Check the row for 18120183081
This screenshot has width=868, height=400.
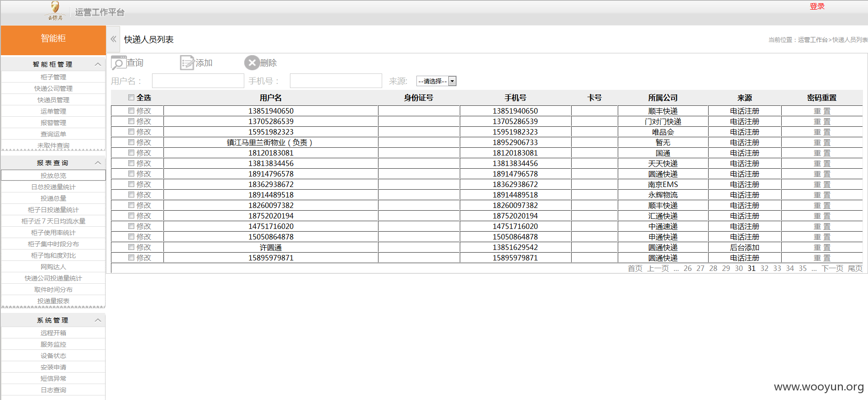coord(132,153)
